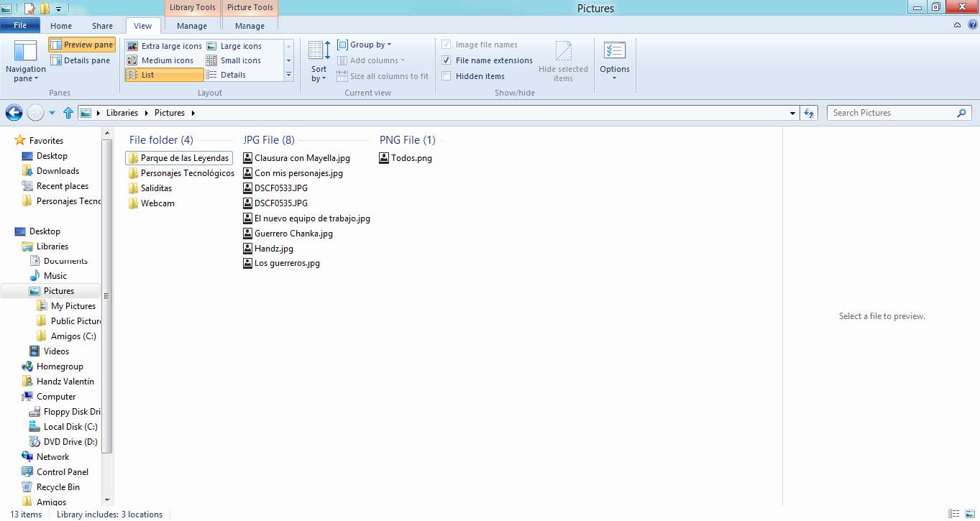Select Extra large icons layout
980x521 pixels.
coord(165,46)
